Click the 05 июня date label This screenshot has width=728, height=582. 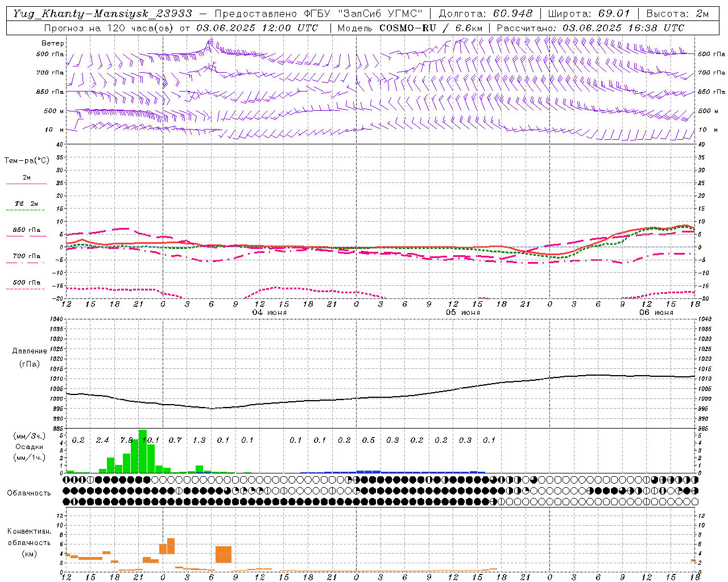click(x=462, y=313)
